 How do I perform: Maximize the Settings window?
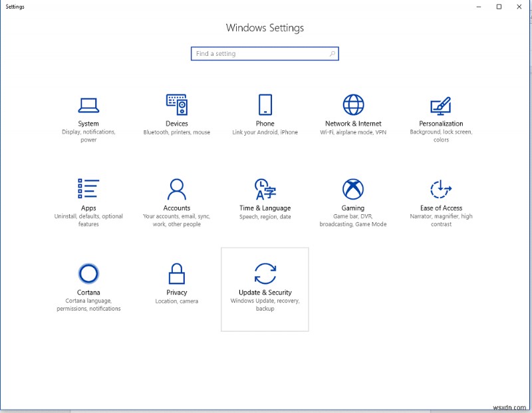pyautogui.click(x=499, y=7)
